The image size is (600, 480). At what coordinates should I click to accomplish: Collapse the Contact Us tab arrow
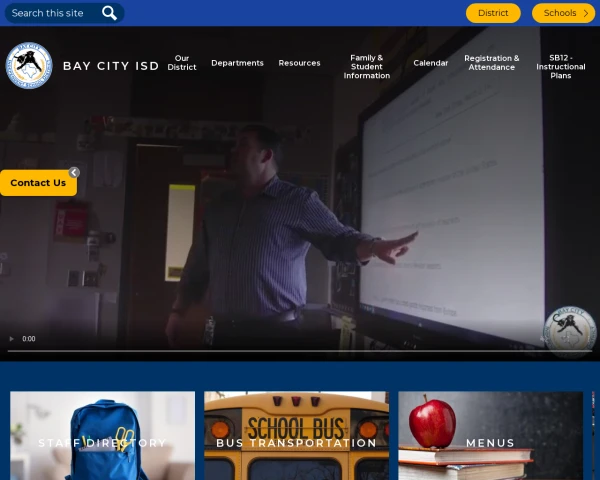tap(74, 173)
